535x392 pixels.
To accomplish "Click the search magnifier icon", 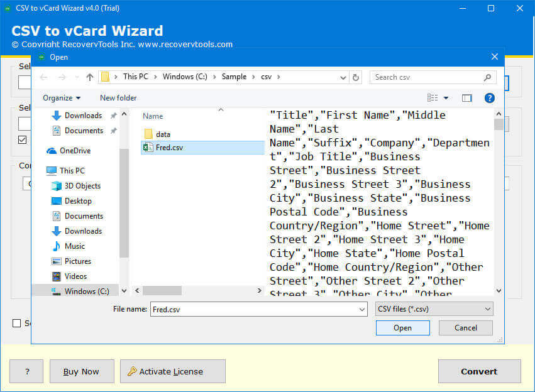I will coord(488,77).
